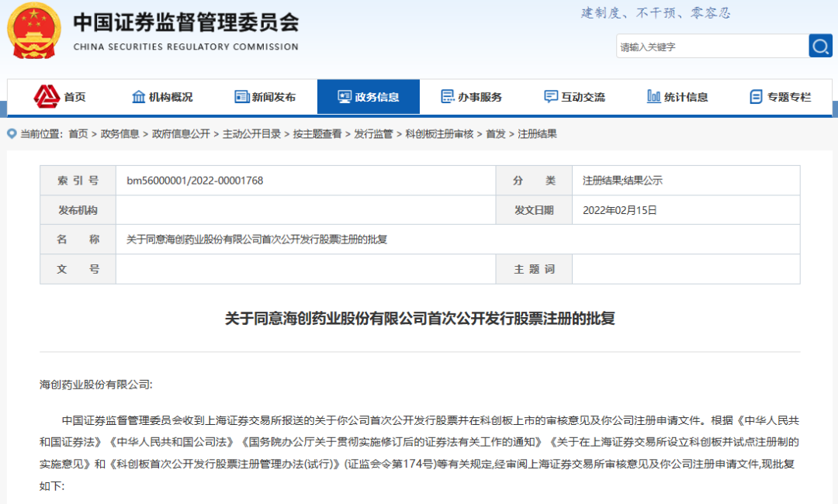Follow the 注册结果 breadcrumb link

point(537,134)
